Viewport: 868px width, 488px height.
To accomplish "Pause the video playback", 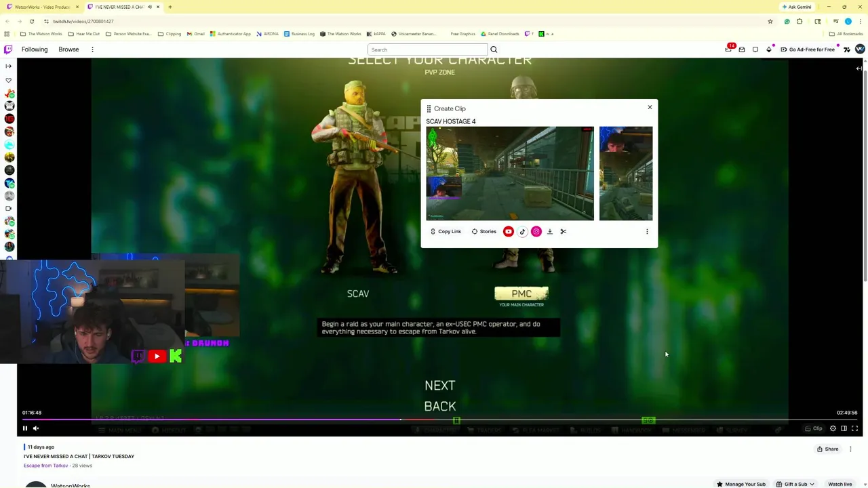I will [x=25, y=428].
